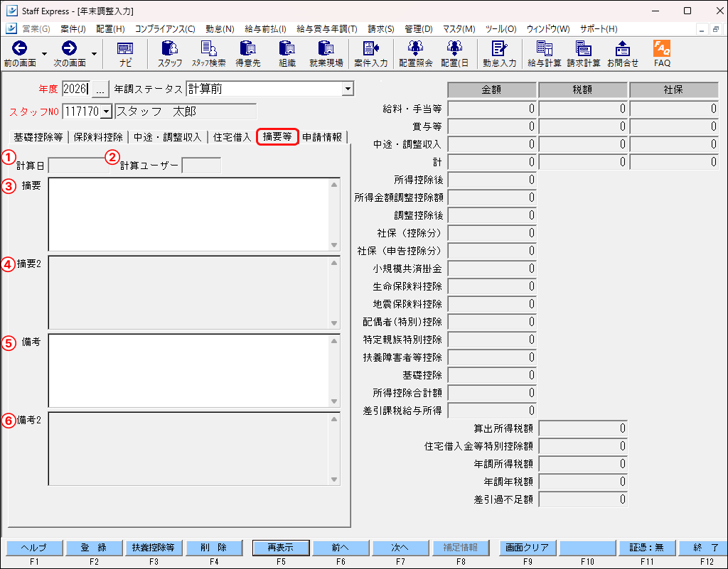This screenshot has width=728, height=569.
Task: Switch to the 基礎控除等 tab
Action: (x=38, y=137)
